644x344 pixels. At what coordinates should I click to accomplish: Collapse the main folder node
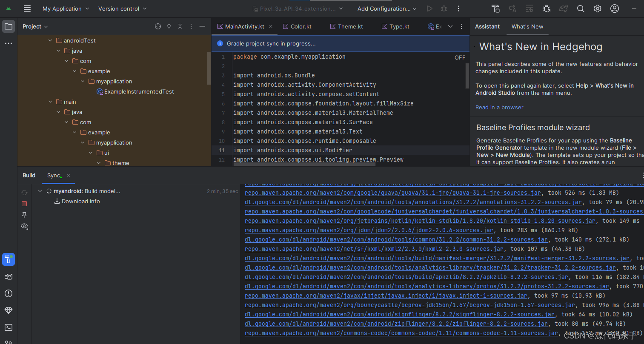coord(50,102)
